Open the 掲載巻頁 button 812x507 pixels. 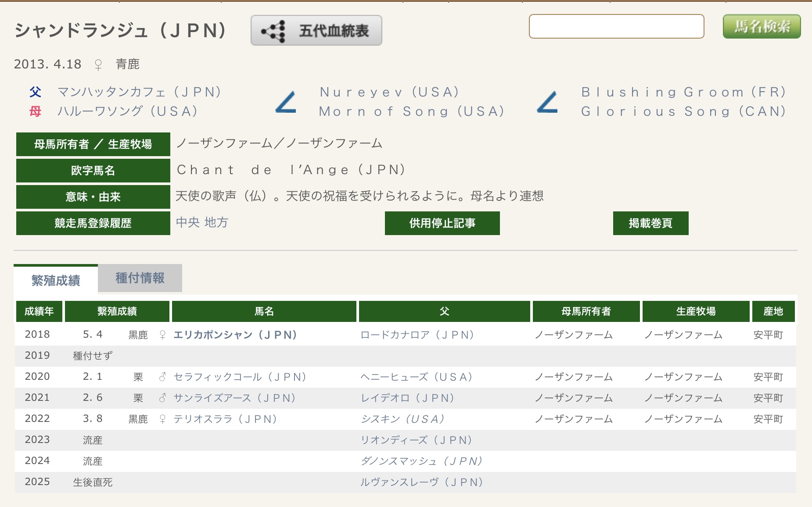(650, 223)
